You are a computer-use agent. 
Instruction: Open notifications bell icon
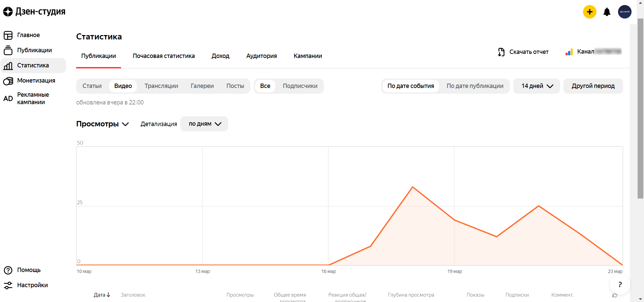pos(607,12)
